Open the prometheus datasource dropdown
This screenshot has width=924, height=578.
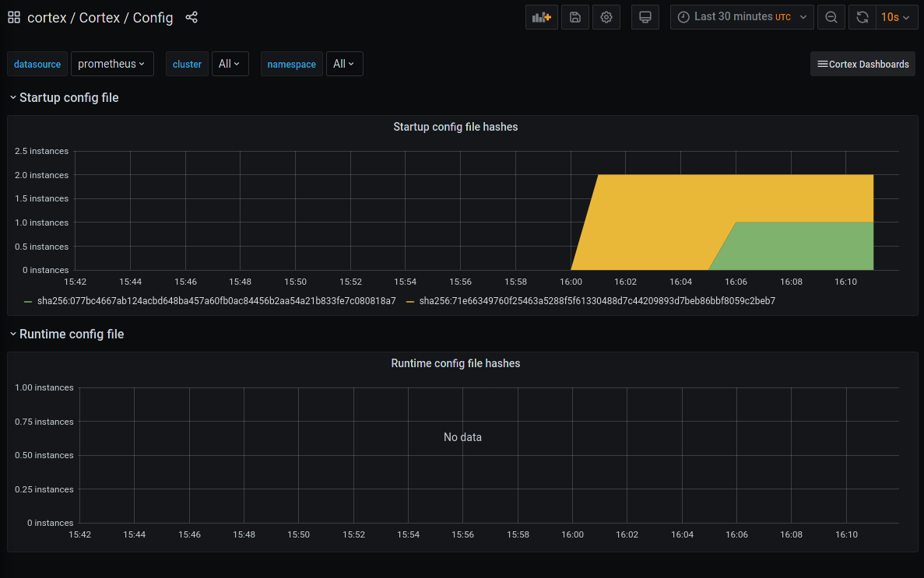(112, 64)
